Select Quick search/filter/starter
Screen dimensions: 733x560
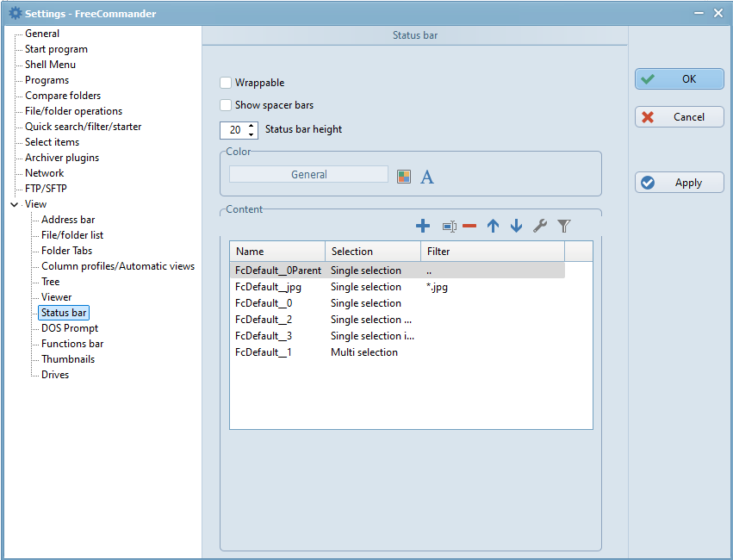click(x=83, y=126)
